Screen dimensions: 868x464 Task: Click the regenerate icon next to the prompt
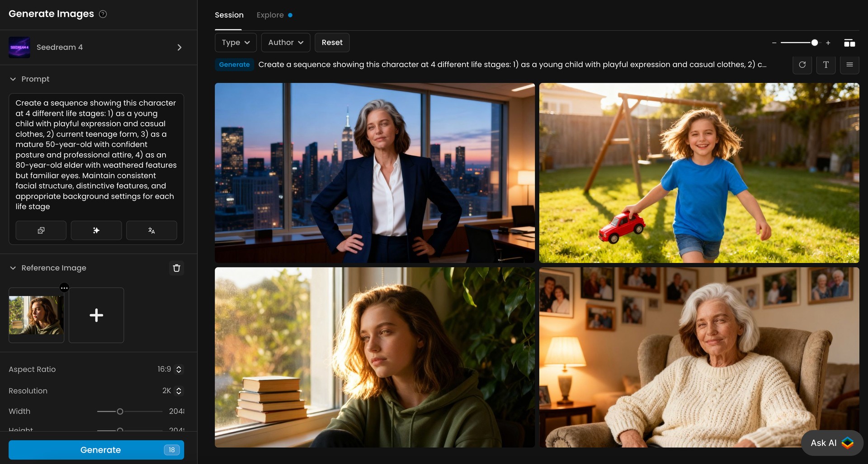pyautogui.click(x=803, y=65)
